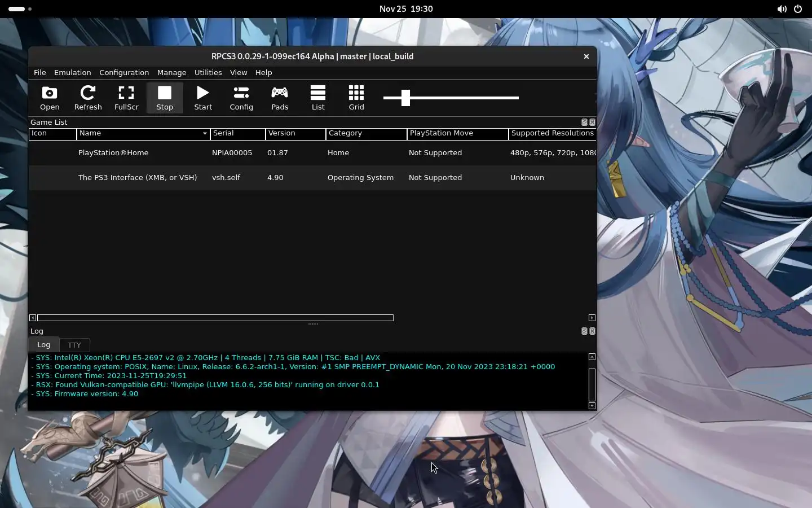
Task: Open the Pads controller settings
Action: tap(280, 98)
